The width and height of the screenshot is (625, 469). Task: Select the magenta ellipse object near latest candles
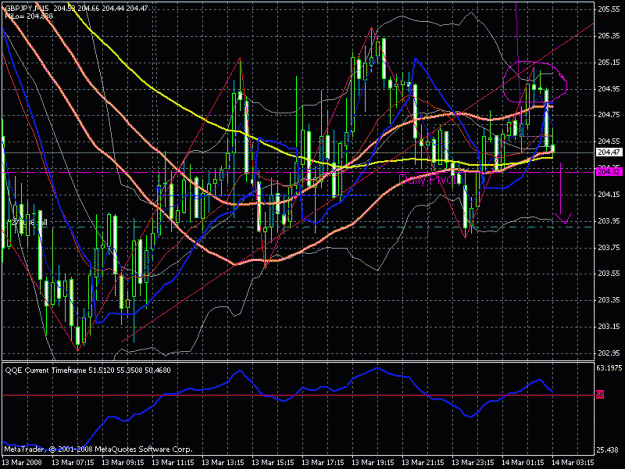coord(535,81)
